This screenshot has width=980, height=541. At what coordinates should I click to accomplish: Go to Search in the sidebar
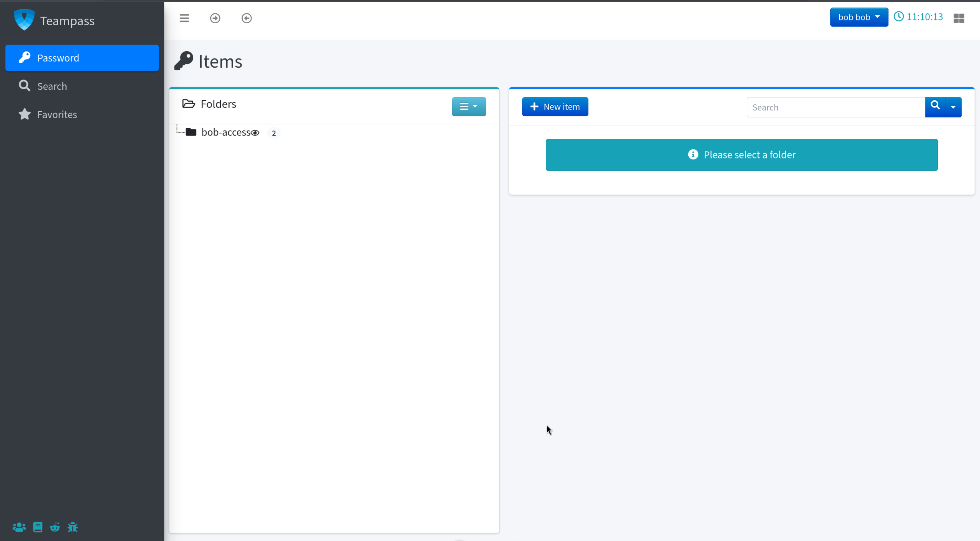tap(52, 86)
